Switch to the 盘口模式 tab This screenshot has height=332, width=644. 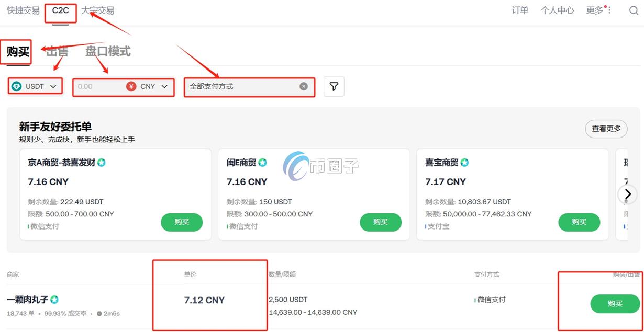108,51
